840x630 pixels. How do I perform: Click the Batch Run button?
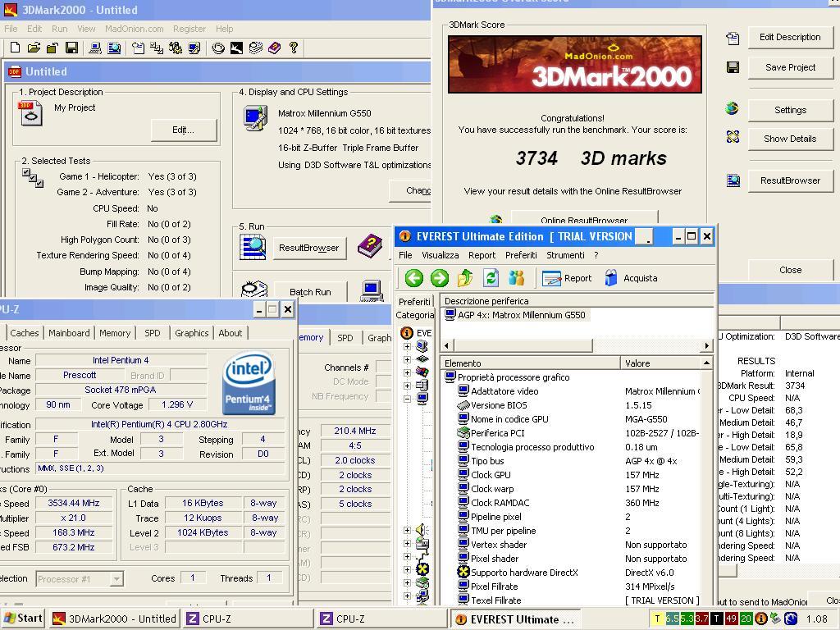click(x=310, y=292)
